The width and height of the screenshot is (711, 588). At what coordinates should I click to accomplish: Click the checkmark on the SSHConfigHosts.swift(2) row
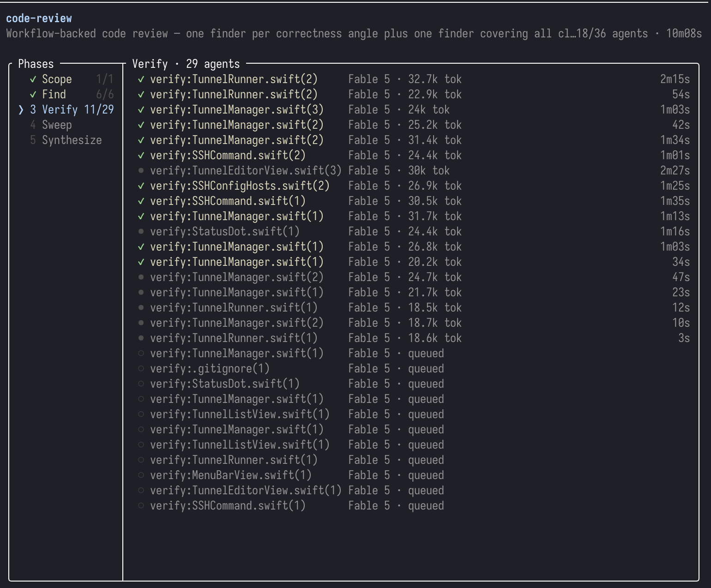[141, 186]
